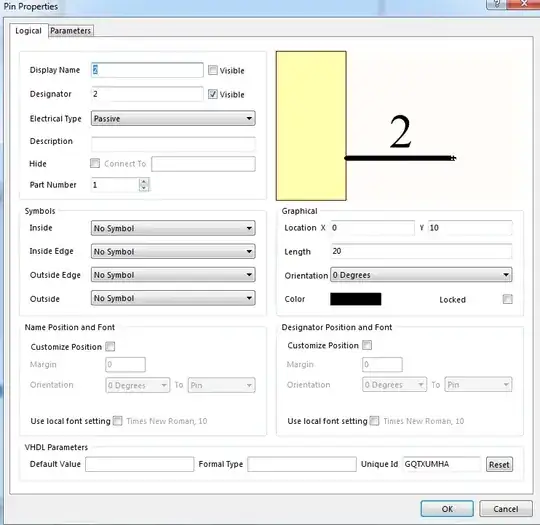The image size is (540, 525).
Task: Click the Reset button beside Unique Id
Action: pyautogui.click(x=499, y=464)
